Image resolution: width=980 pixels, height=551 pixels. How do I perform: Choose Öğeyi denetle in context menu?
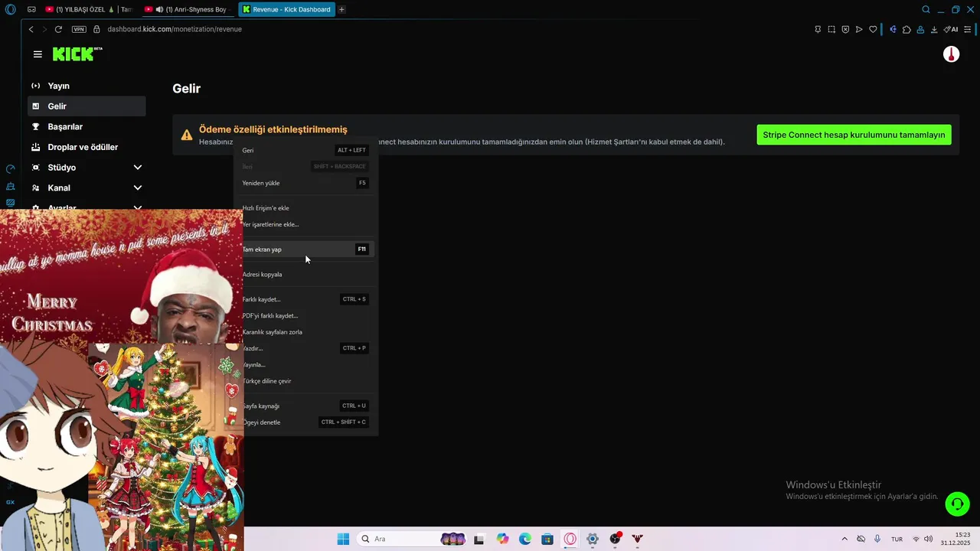tap(305, 422)
